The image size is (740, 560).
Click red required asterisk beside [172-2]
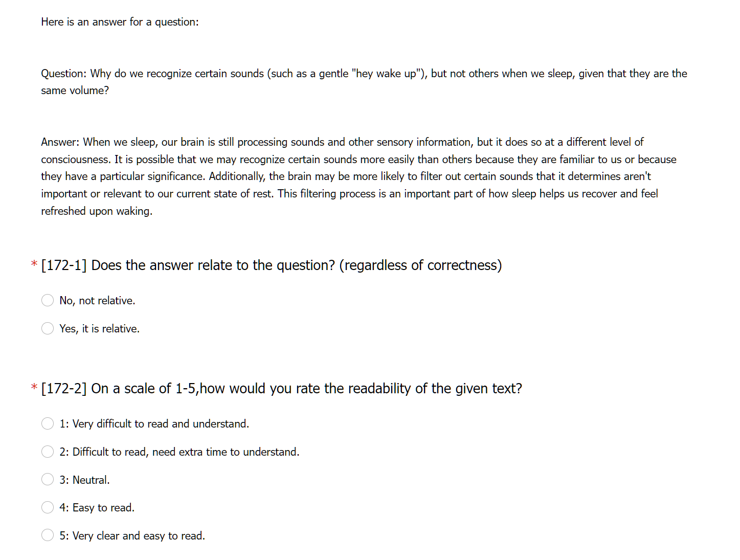coord(34,388)
